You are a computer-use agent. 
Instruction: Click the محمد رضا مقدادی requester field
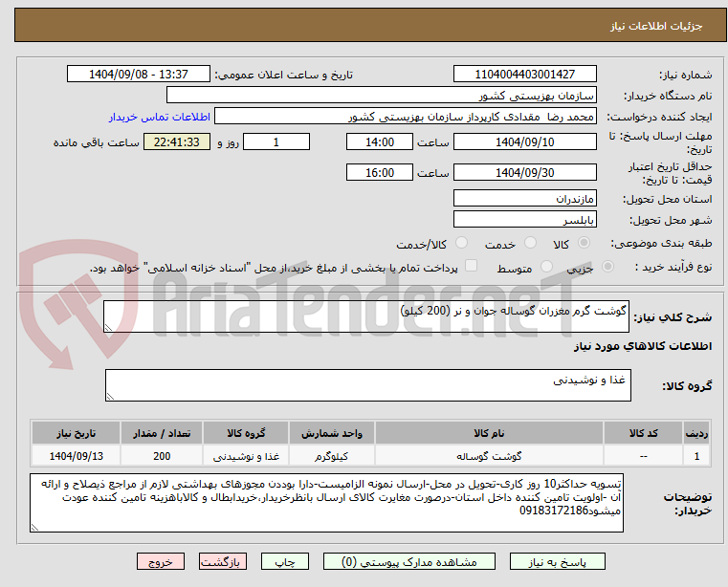click(x=406, y=116)
